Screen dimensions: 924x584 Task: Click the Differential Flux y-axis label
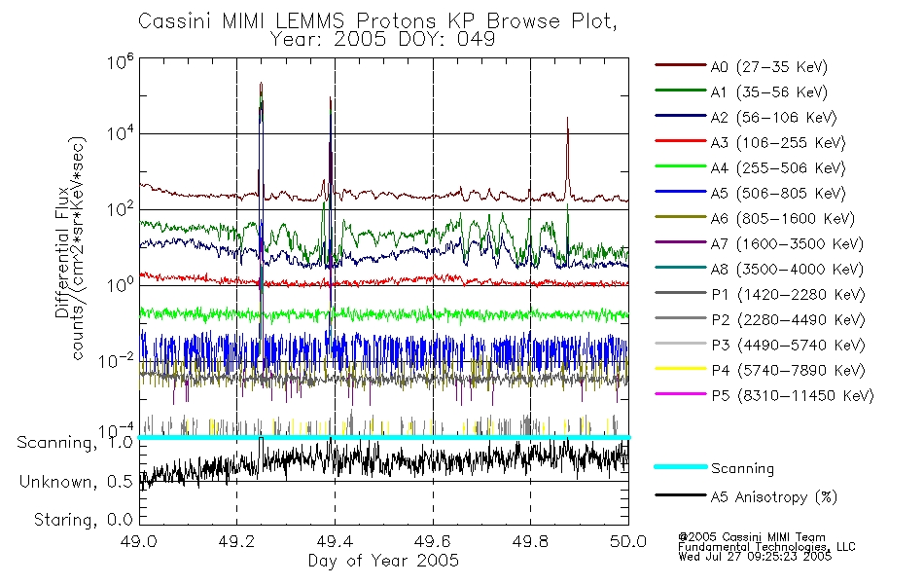[62, 252]
